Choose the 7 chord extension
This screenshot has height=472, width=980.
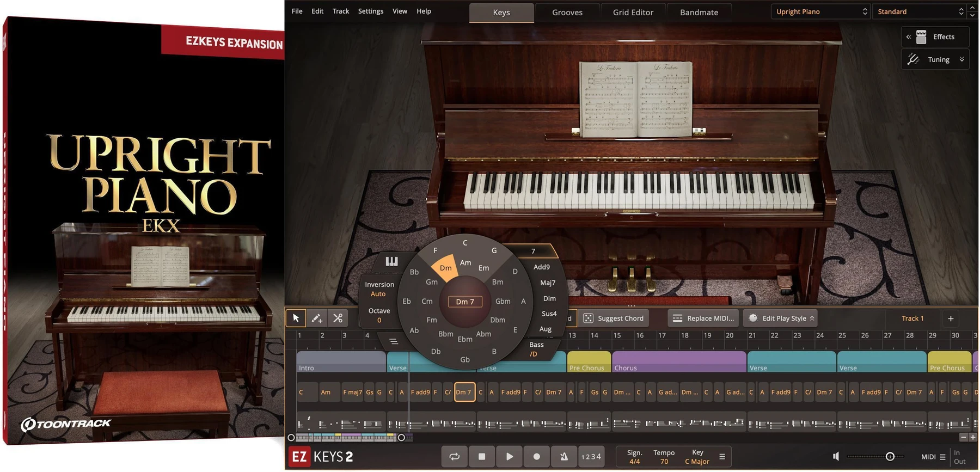coord(533,251)
